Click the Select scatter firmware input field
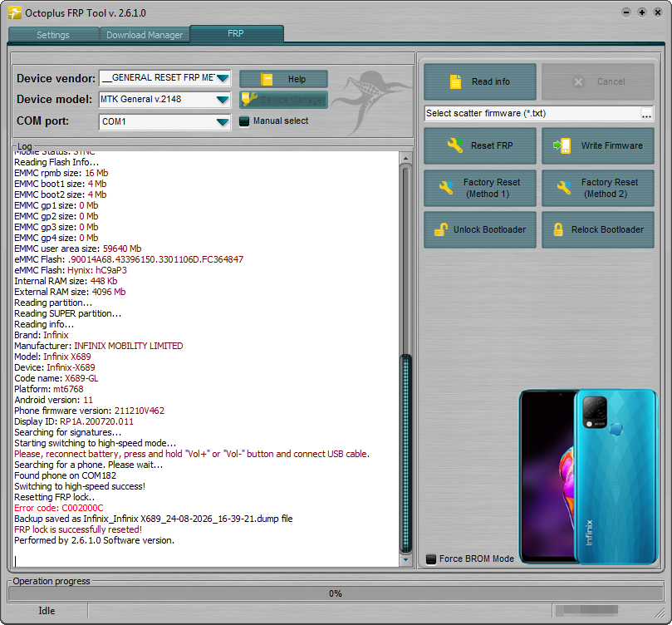 [x=532, y=113]
